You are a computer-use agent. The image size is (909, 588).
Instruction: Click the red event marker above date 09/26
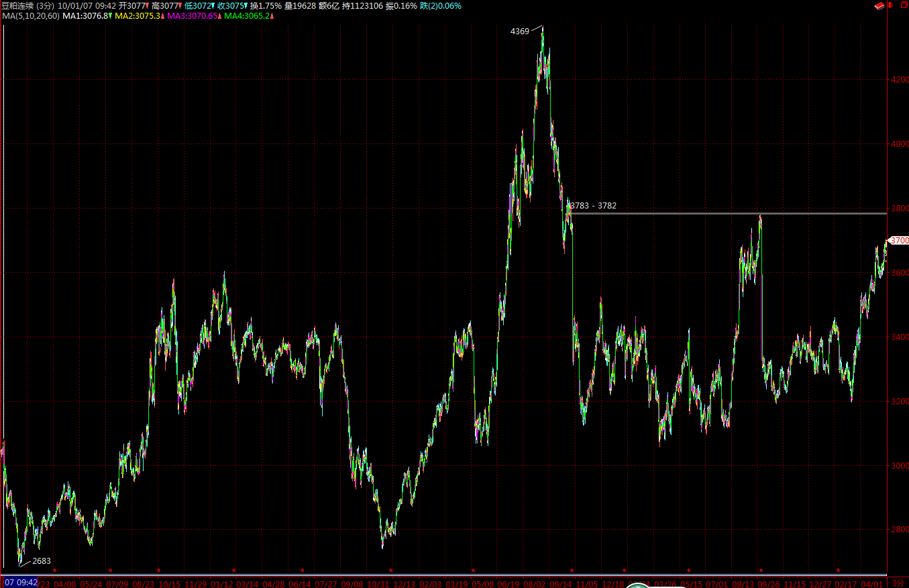point(760,571)
